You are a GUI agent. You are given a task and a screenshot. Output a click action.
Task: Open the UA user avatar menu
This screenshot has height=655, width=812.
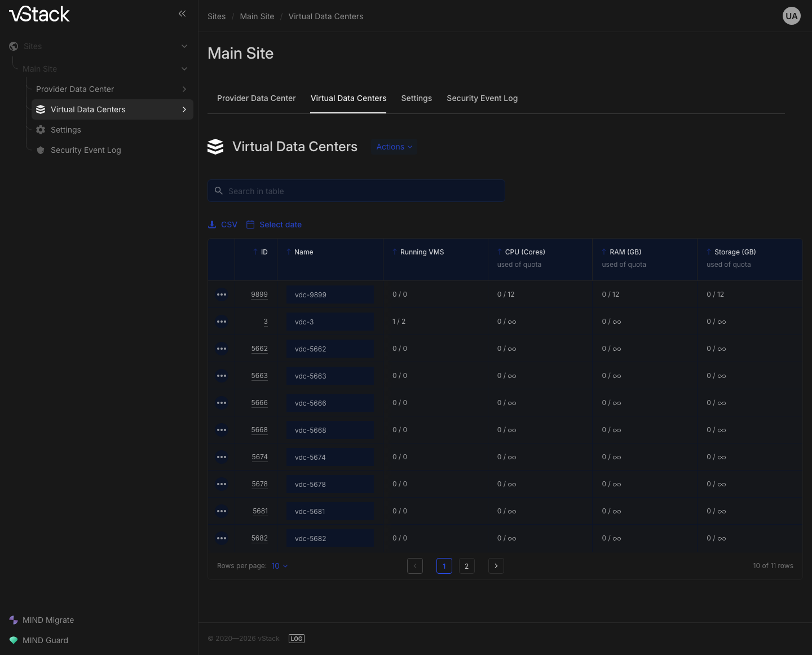[792, 16]
